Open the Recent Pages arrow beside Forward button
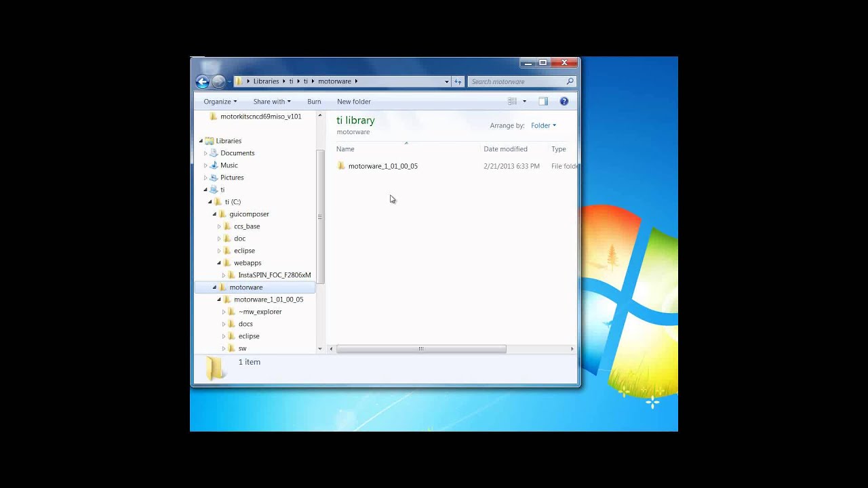The height and width of the screenshot is (488, 868). point(230,81)
